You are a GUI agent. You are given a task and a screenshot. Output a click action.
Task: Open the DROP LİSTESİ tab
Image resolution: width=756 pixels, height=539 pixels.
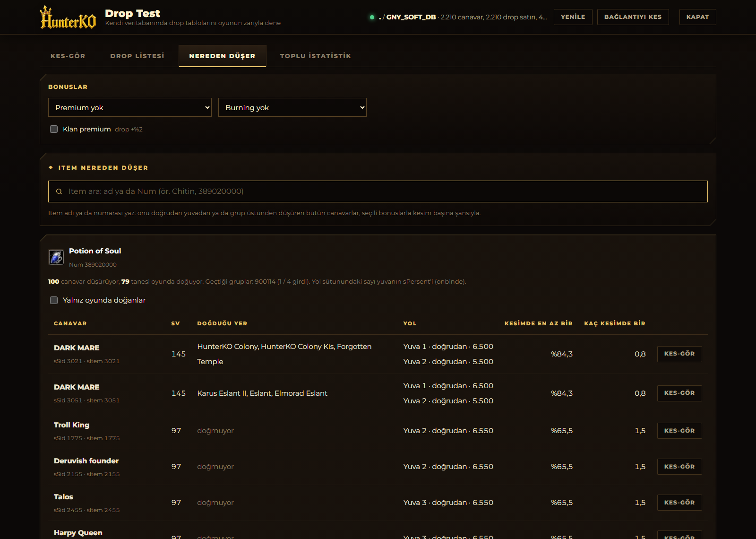(x=137, y=56)
